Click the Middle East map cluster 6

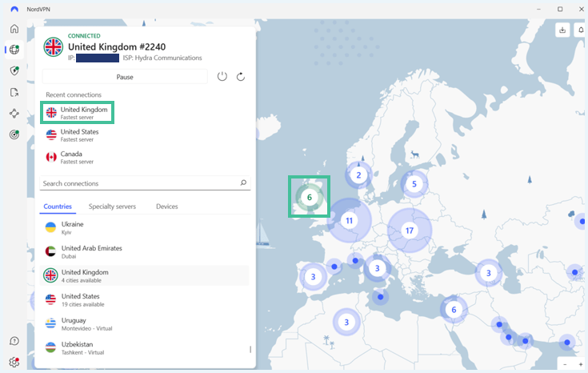coord(454,310)
